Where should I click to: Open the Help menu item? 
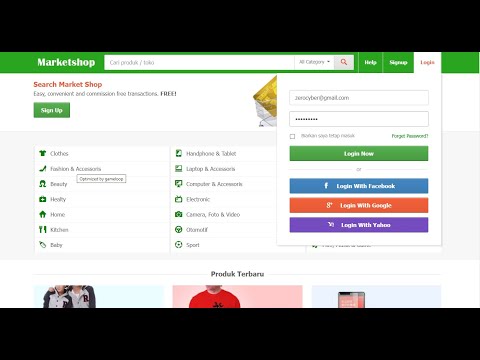pos(370,62)
